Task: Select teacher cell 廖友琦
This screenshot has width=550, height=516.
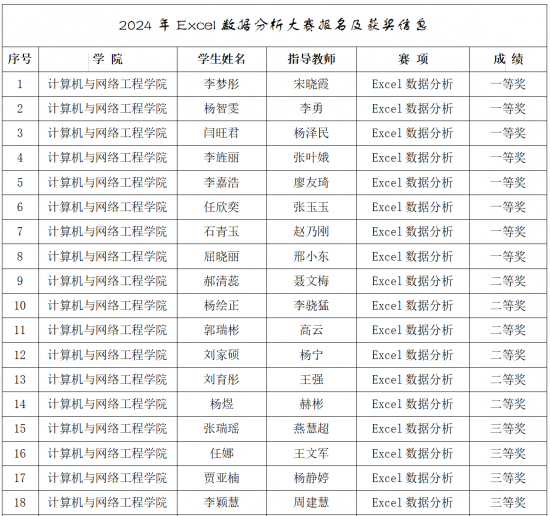Action: pos(311,183)
